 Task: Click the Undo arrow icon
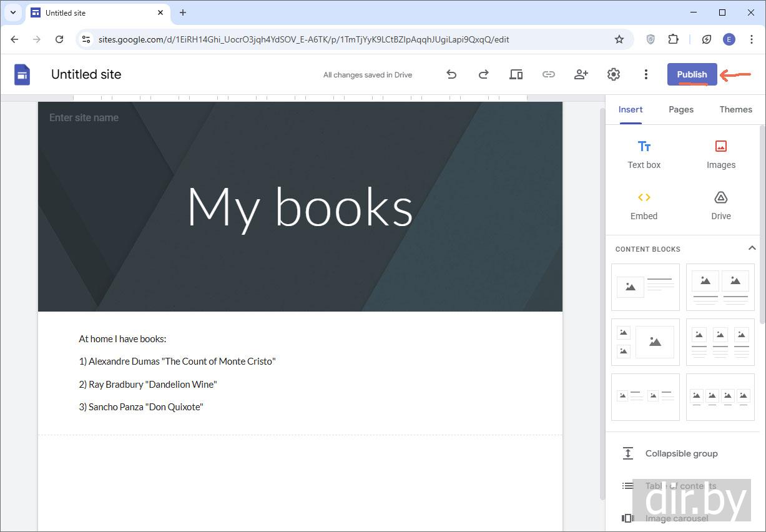tap(451, 74)
